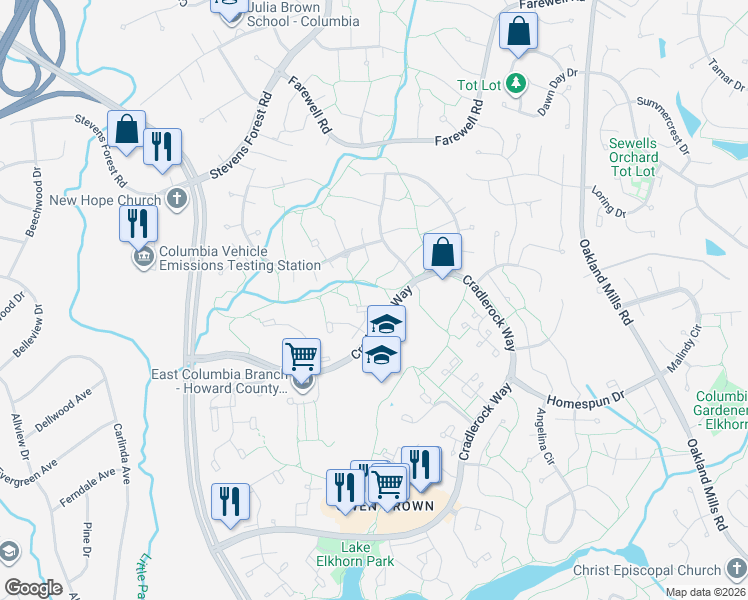
Task: Select the Ferndale Ave label
Action: pos(88,487)
